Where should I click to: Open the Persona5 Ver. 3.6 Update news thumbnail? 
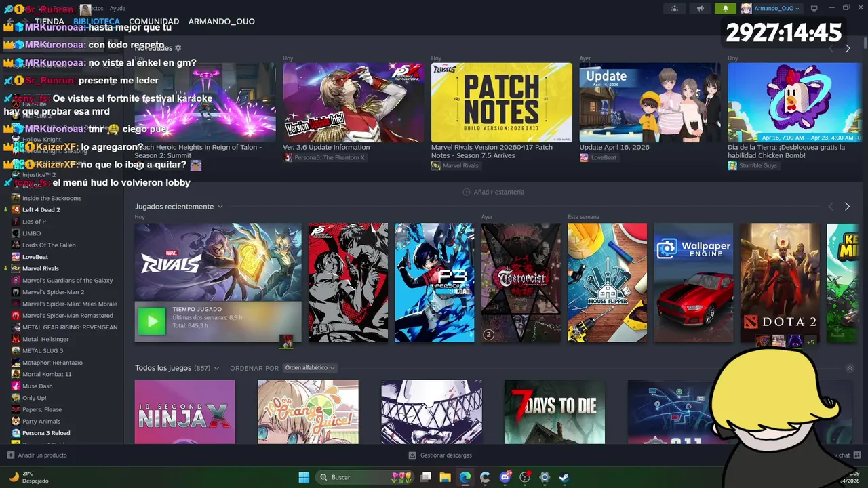(353, 102)
